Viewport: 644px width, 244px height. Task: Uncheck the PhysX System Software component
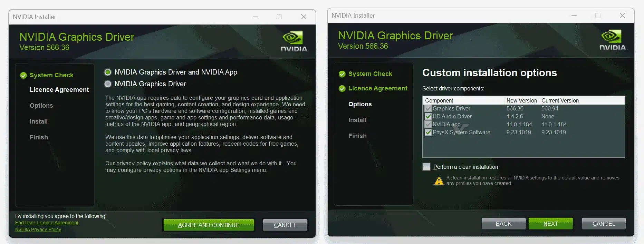pos(428,132)
